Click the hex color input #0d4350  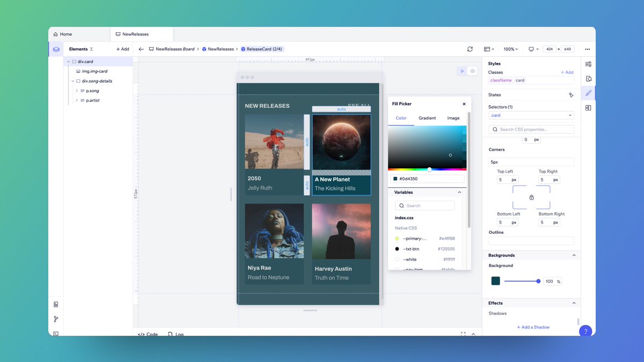427,179
